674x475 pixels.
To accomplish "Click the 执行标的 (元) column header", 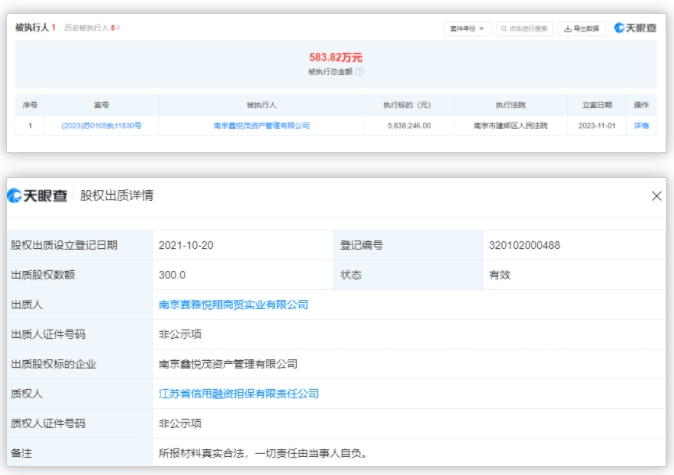I will [407, 105].
